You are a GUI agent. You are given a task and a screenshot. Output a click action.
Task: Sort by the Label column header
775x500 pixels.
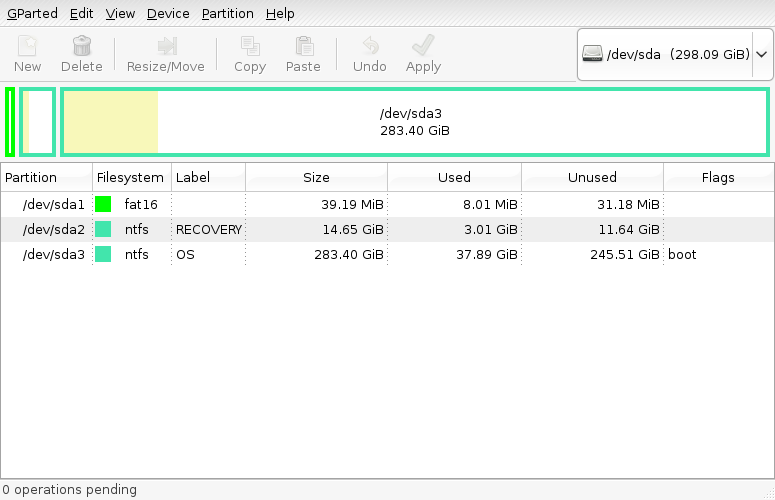(x=208, y=177)
